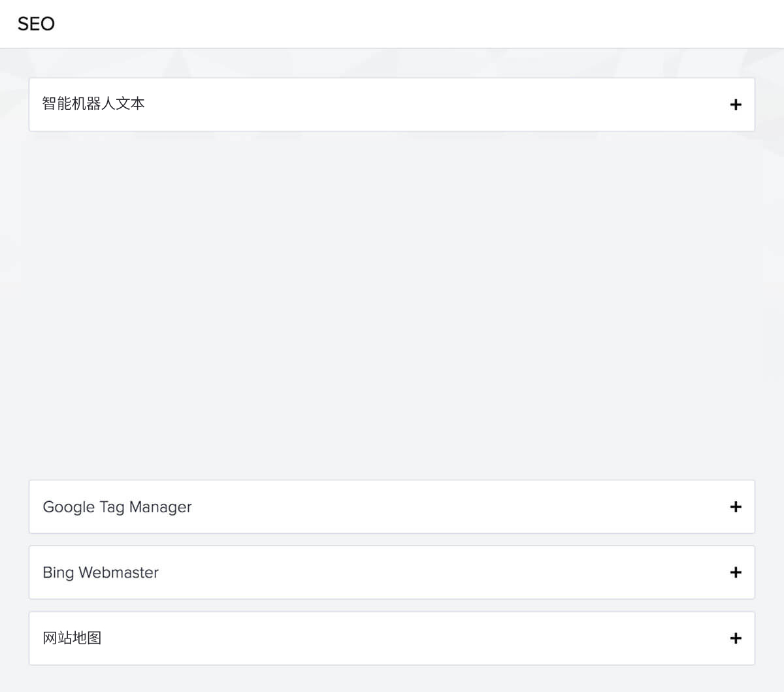Expand the Bing Webmaster section

pos(392,572)
